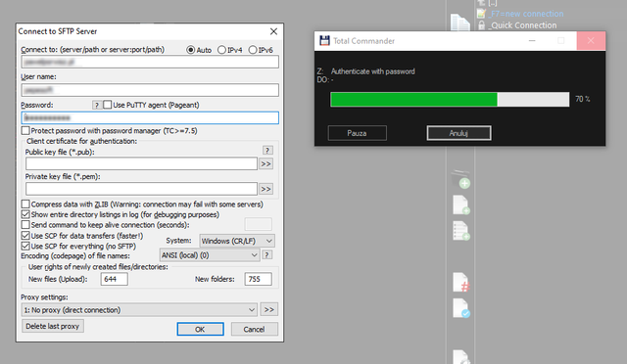Open the Proxy settings dropdown

[139, 309]
